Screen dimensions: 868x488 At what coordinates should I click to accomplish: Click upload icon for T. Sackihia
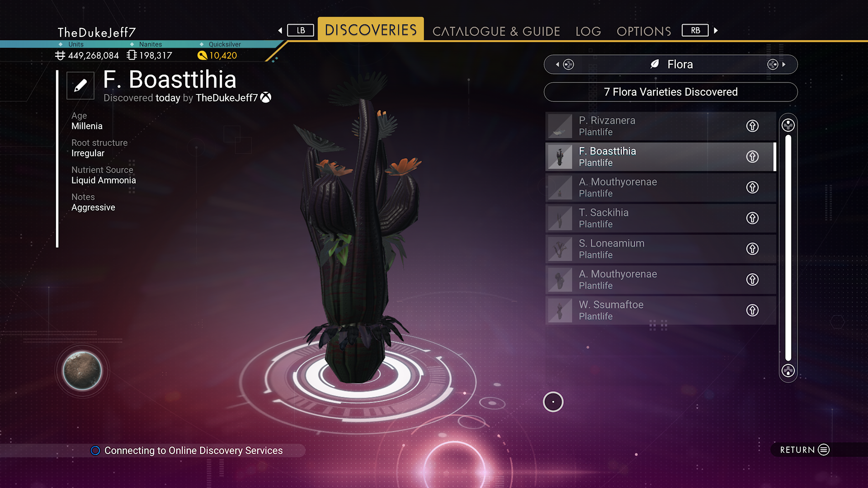(752, 218)
